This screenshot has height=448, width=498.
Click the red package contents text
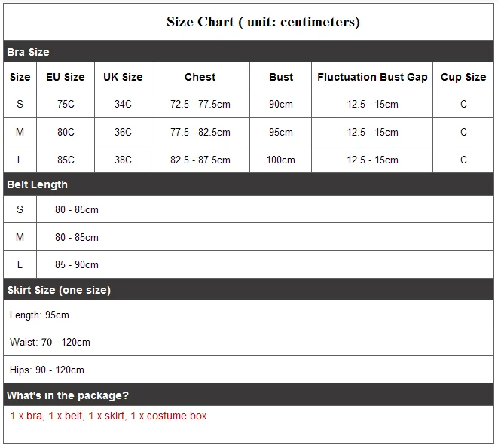pos(108,416)
